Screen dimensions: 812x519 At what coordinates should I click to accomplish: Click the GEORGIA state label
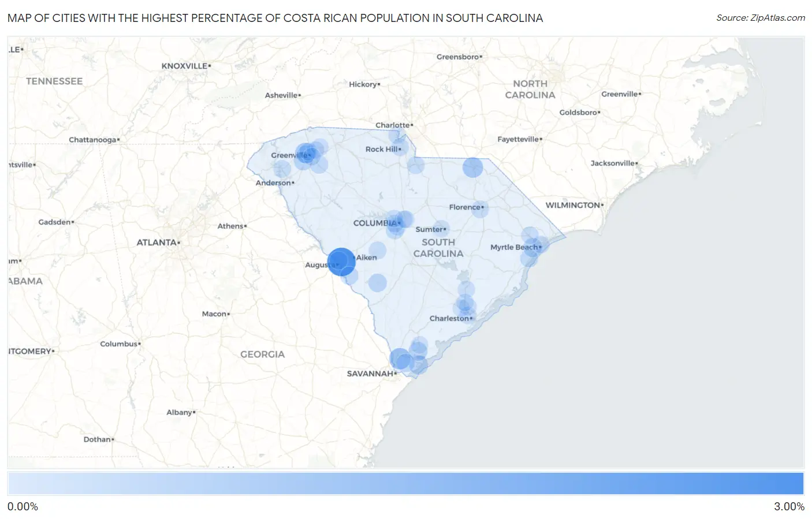click(263, 354)
